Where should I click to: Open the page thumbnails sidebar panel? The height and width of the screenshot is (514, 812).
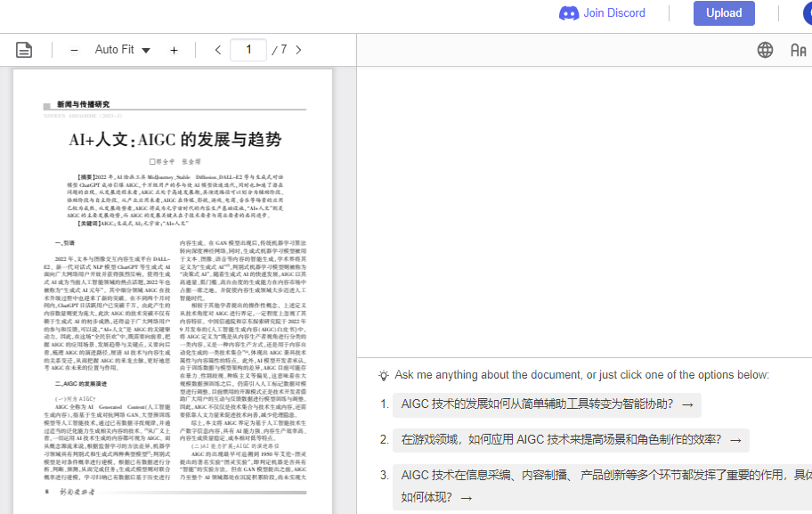(x=24, y=49)
